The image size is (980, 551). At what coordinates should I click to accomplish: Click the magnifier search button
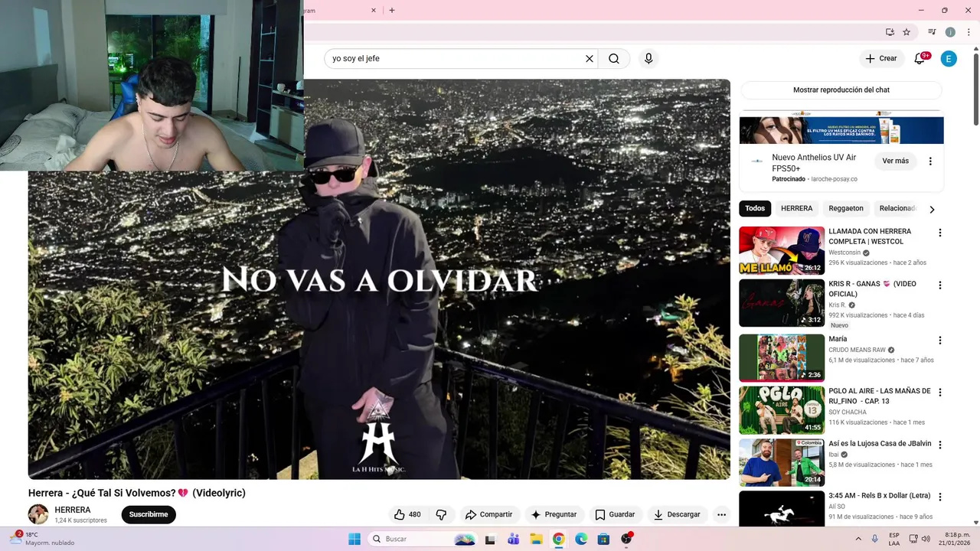click(614, 59)
